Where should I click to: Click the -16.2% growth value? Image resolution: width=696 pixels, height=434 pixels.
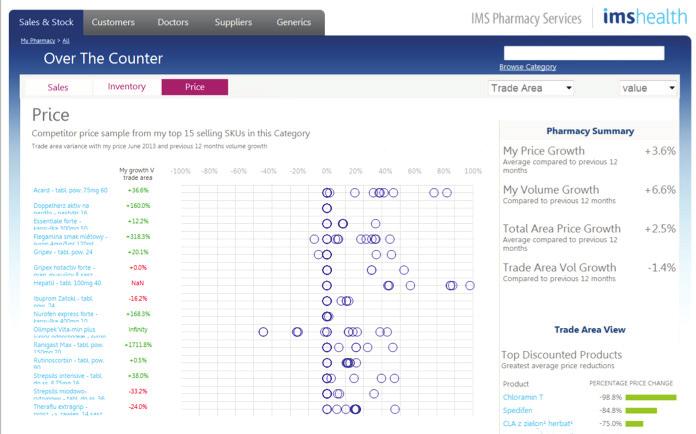coord(138,299)
